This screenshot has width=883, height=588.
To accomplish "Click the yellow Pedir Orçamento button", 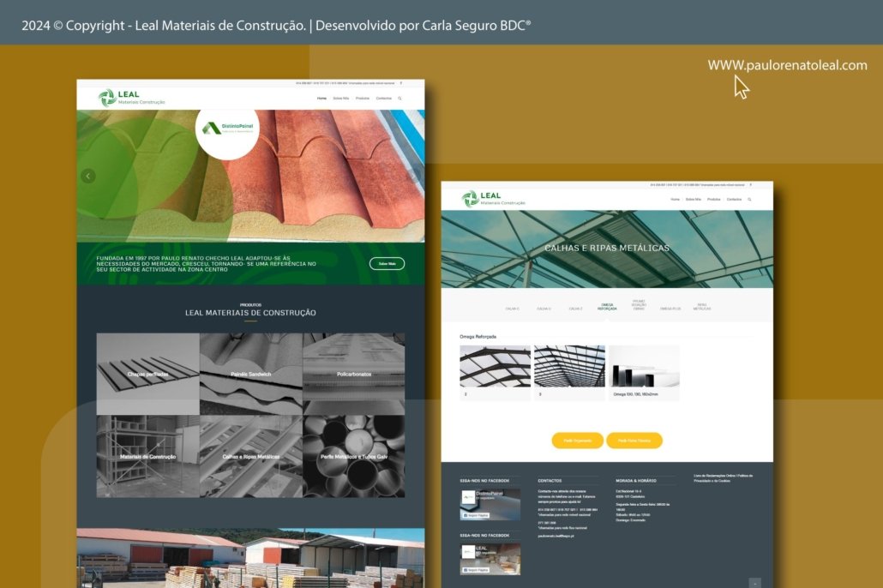I will [577, 441].
